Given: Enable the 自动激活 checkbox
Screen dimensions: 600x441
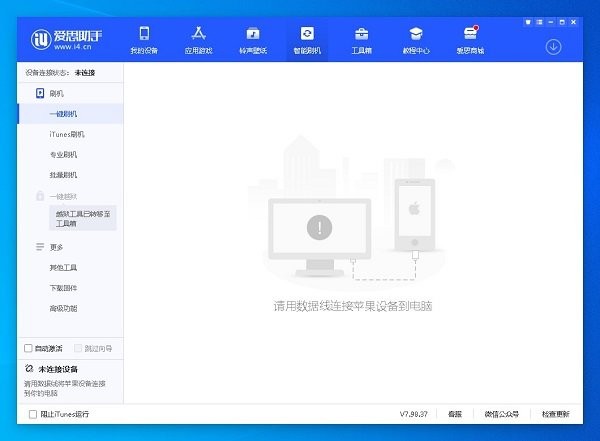Looking at the screenshot, I should pos(28,348).
